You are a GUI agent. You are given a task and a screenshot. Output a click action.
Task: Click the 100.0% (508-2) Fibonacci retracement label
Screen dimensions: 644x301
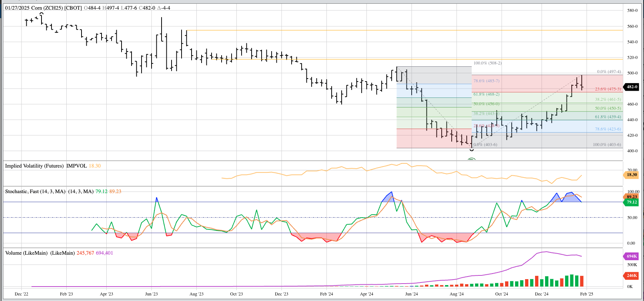coord(487,63)
